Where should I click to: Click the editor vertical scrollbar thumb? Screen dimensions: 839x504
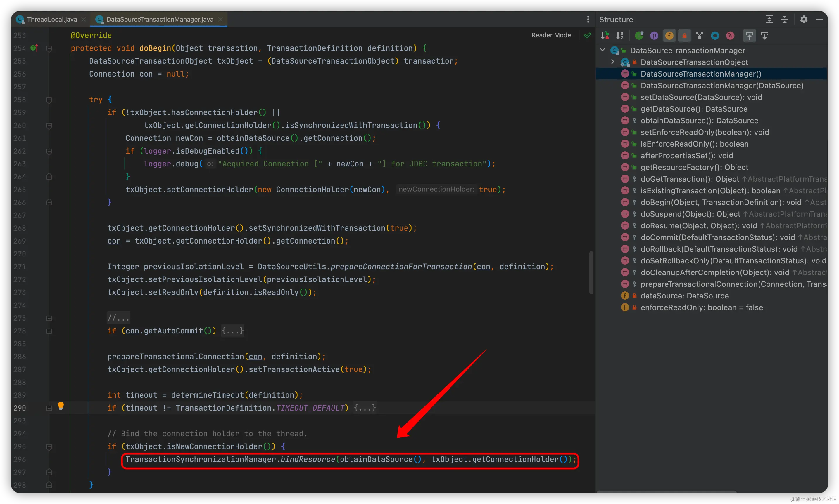click(591, 273)
